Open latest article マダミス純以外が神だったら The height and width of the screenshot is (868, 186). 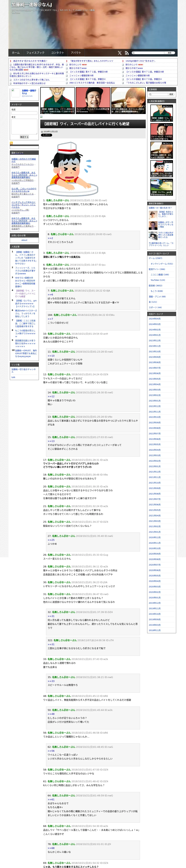tap(166, 235)
